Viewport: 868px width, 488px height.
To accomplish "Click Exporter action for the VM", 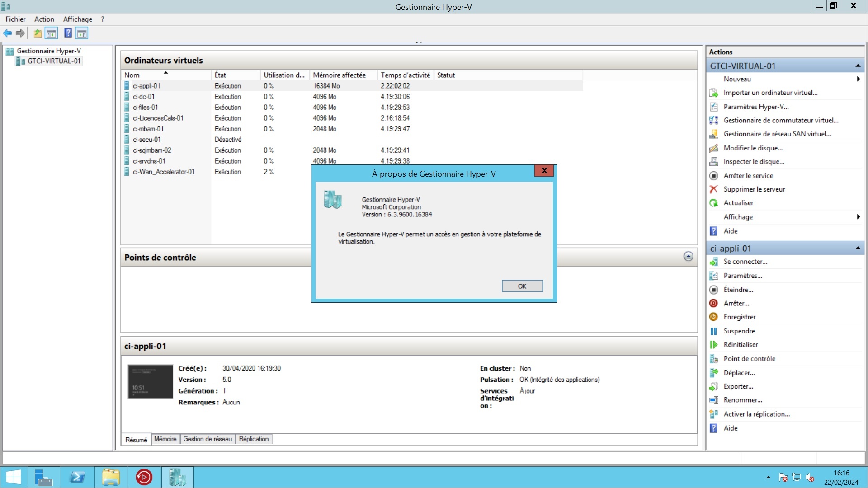I will [x=738, y=386].
